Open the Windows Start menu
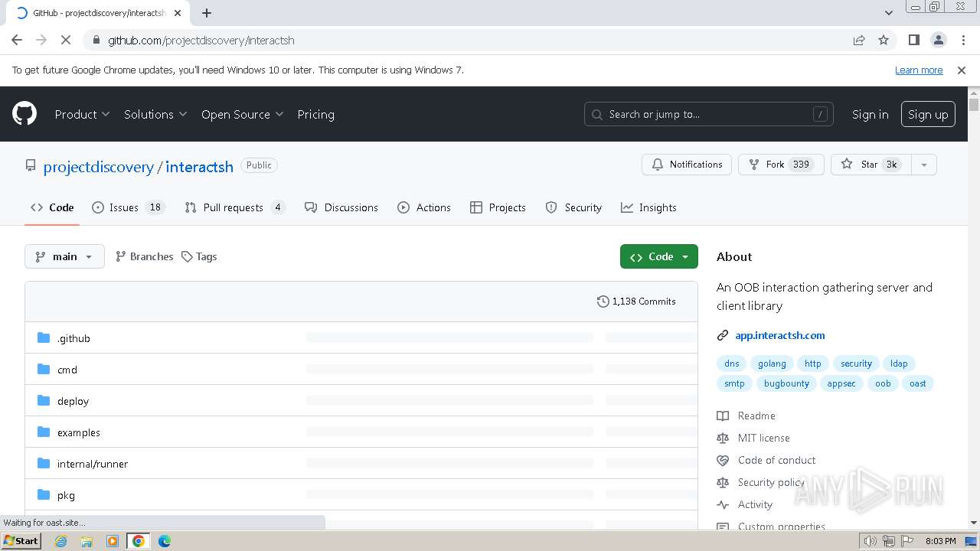This screenshot has width=980, height=551. point(21,541)
